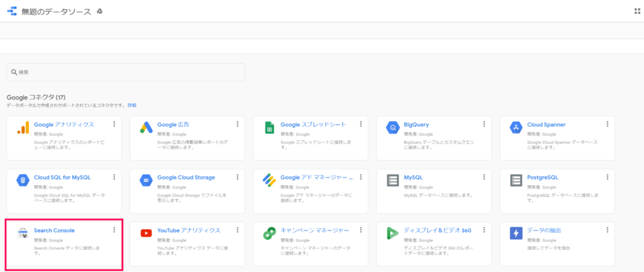Click the BigQuery テーブルとカスタムクエリ description
The width and height of the screenshot is (644, 272).
[x=439, y=145]
